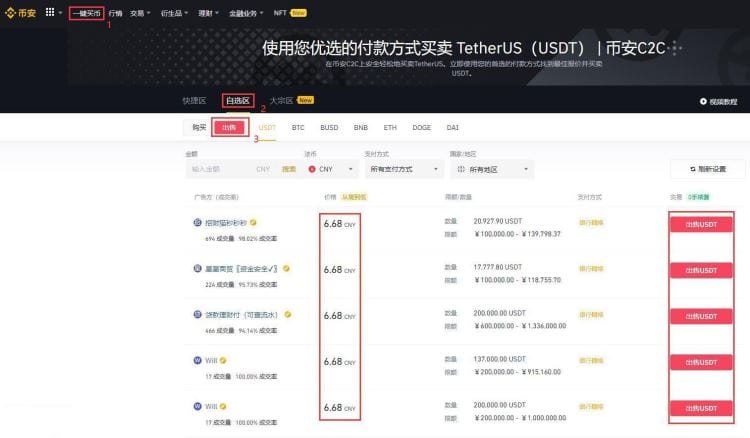
Task: Click verified badge next to 可查流水 advertiser
Action: click(287, 314)
